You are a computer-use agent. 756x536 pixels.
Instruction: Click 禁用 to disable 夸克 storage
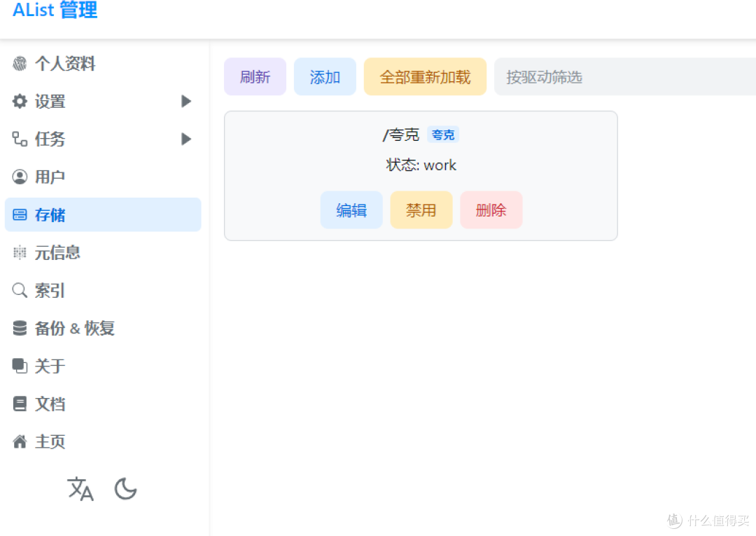[x=421, y=210]
